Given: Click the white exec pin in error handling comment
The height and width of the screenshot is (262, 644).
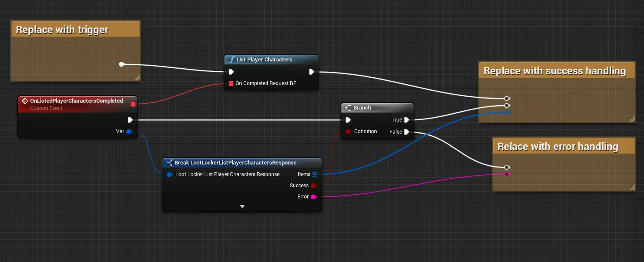Looking at the screenshot, I should click(507, 167).
